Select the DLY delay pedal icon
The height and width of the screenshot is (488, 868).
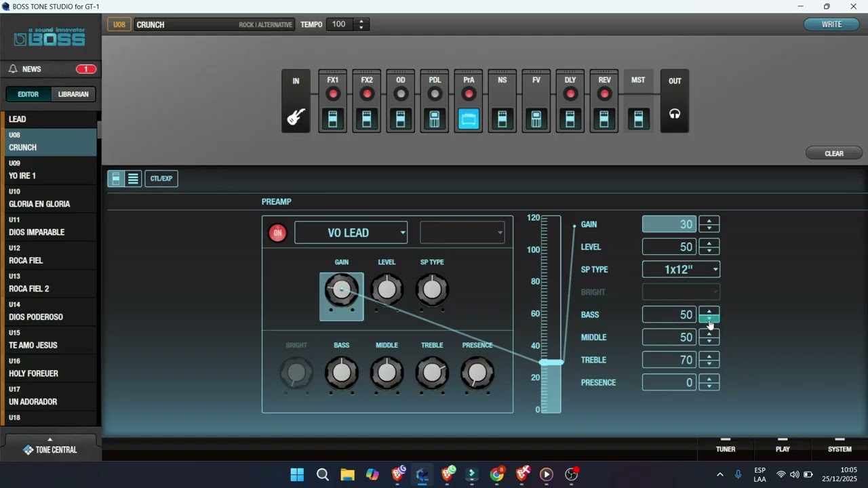coord(570,119)
